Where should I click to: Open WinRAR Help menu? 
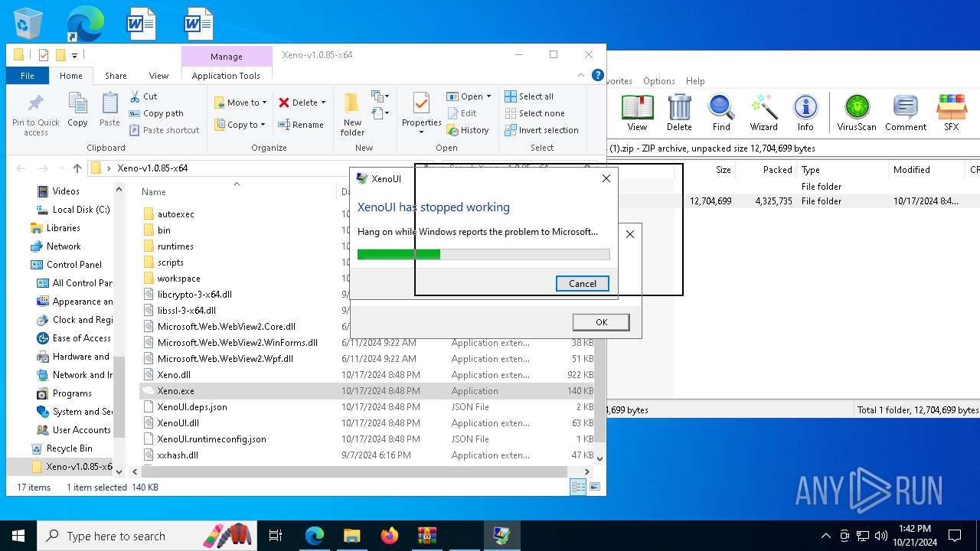tap(695, 81)
